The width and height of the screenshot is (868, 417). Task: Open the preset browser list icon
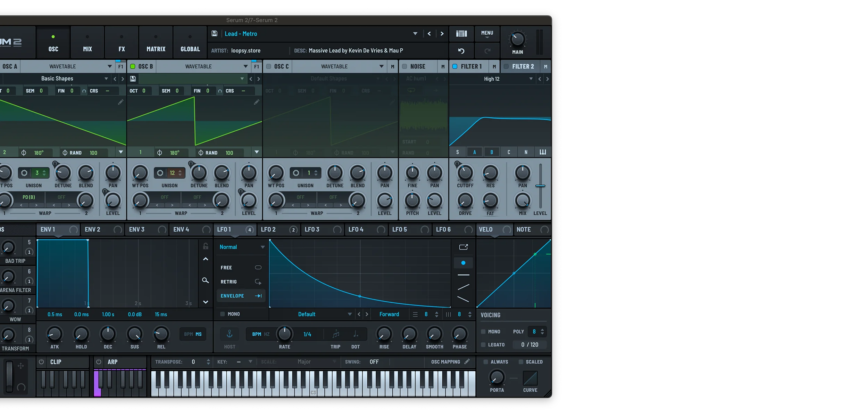[x=461, y=34]
